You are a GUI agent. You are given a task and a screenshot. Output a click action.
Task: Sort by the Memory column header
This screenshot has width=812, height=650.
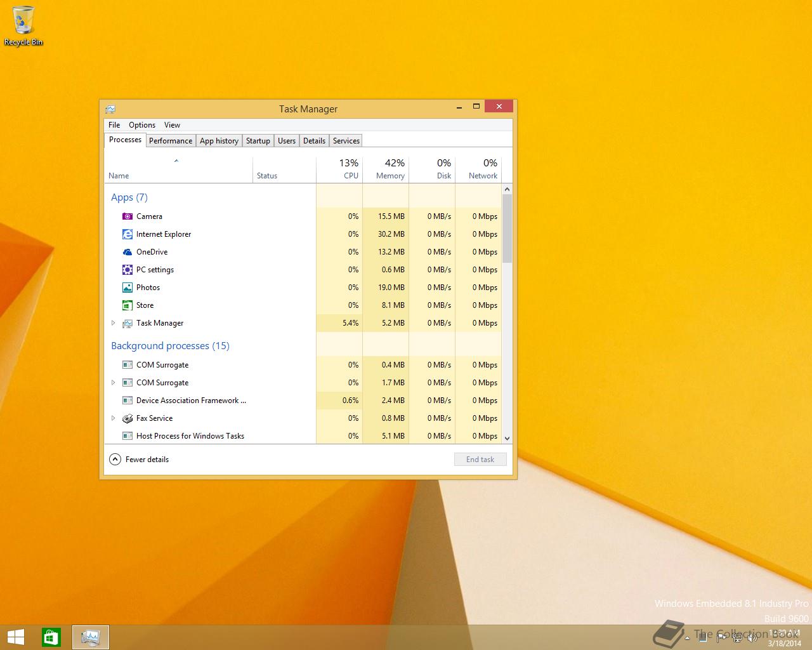tap(386, 169)
